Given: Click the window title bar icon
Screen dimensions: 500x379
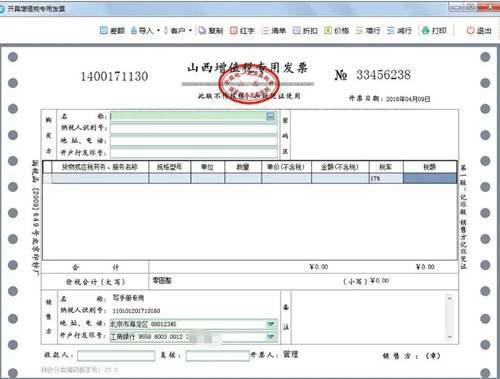Looking at the screenshot, I should coord(3,9).
